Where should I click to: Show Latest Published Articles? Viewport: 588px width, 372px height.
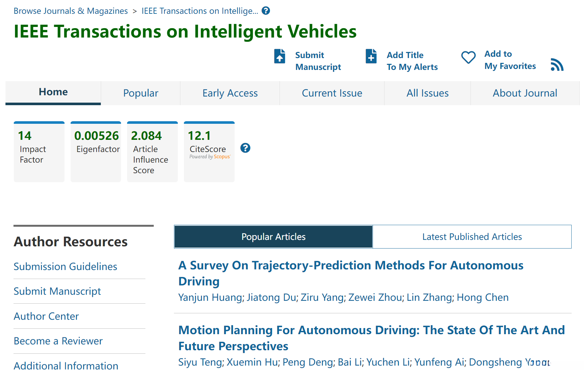(472, 237)
